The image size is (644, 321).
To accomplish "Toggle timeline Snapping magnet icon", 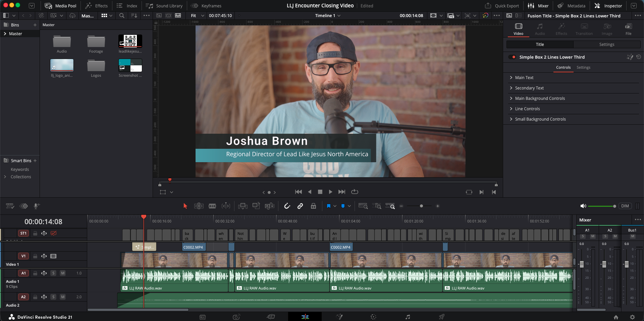I will [287, 206].
